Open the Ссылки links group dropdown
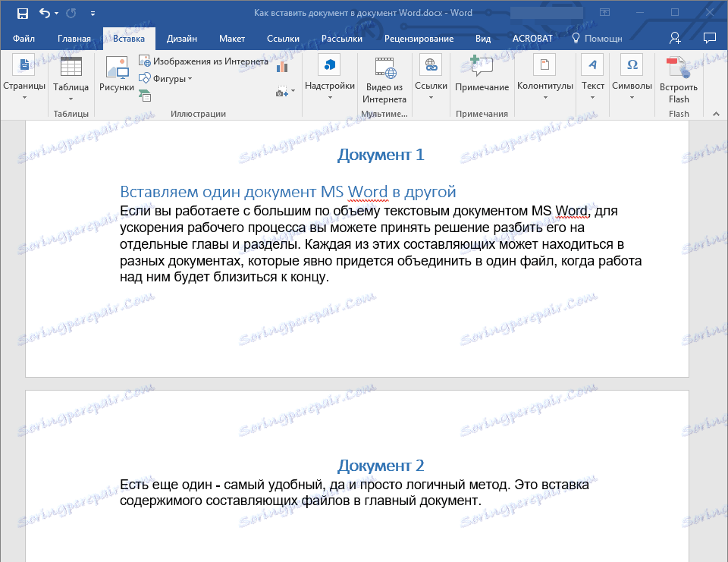 click(x=431, y=78)
